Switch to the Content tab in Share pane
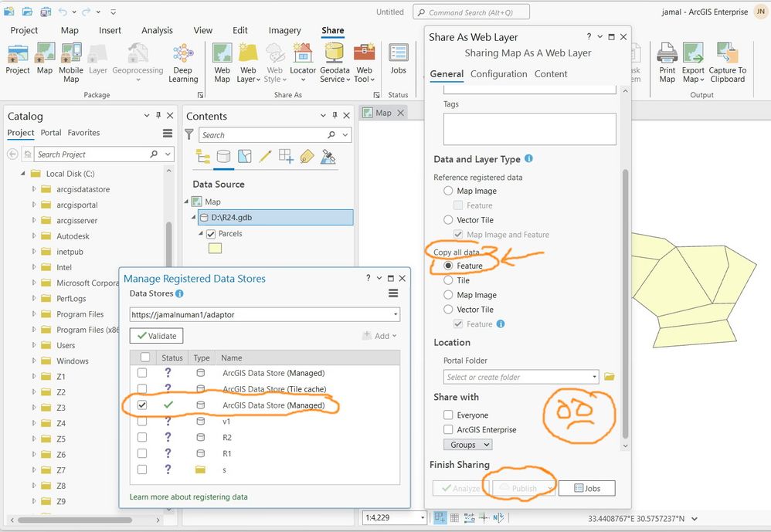 [x=551, y=74]
